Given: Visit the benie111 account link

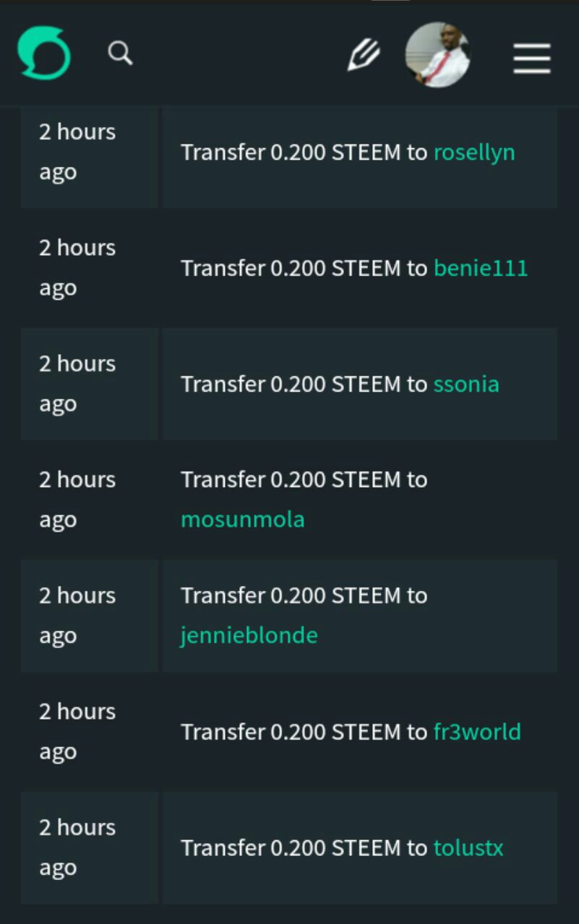Looking at the screenshot, I should 481,268.
